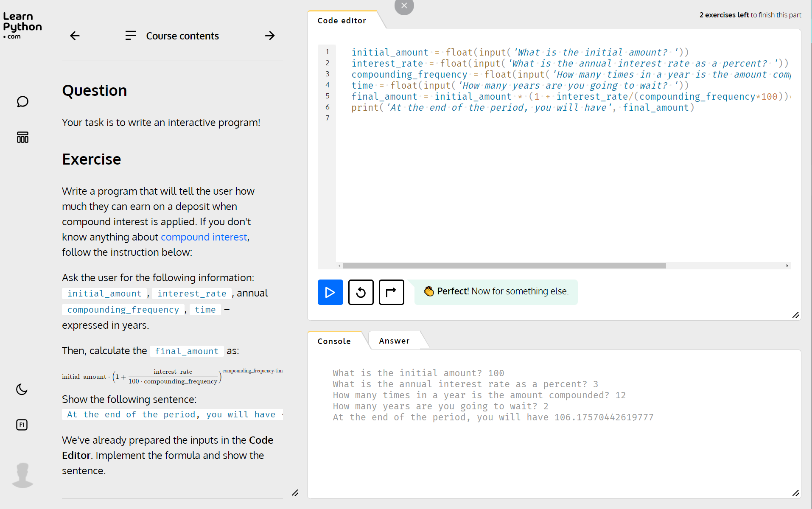This screenshot has width=812, height=509.
Task: Click the 'Perfect! Now for something else.' message
Action: [x=496, y=292]
